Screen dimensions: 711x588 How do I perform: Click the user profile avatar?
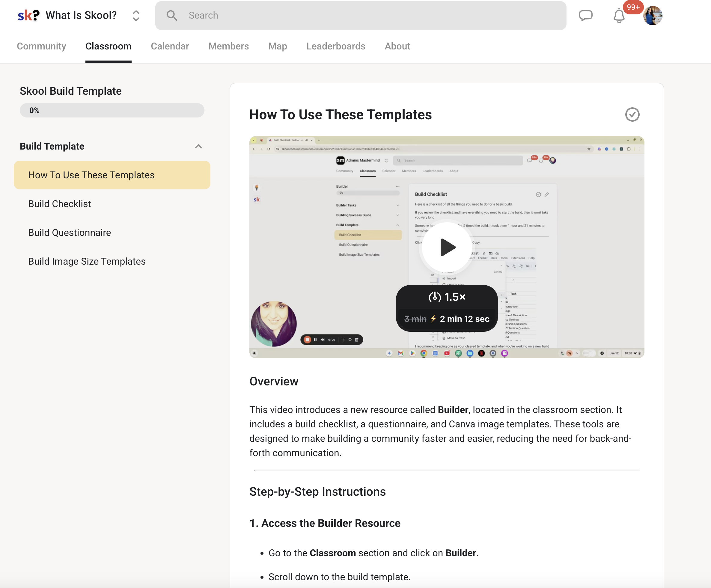tap(653, 16)
